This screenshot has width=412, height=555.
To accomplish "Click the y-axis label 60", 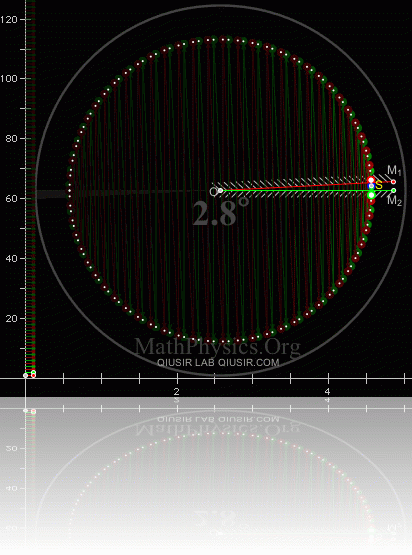I will [x=11, y=198].
